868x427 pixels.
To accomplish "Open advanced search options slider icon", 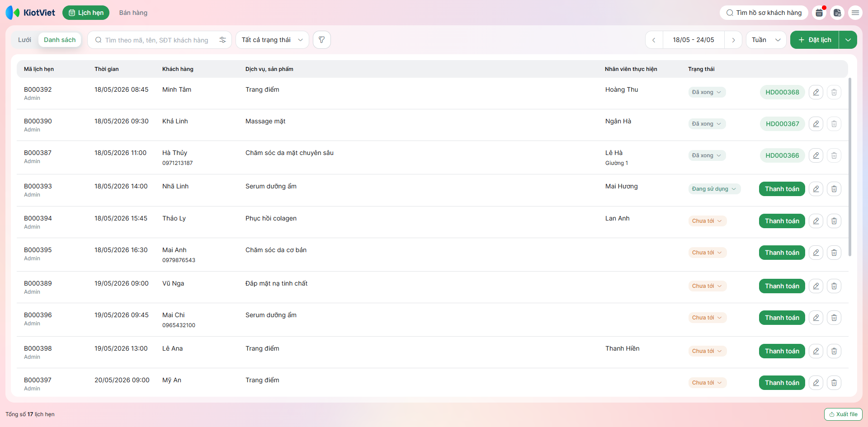I will point(222,40).
